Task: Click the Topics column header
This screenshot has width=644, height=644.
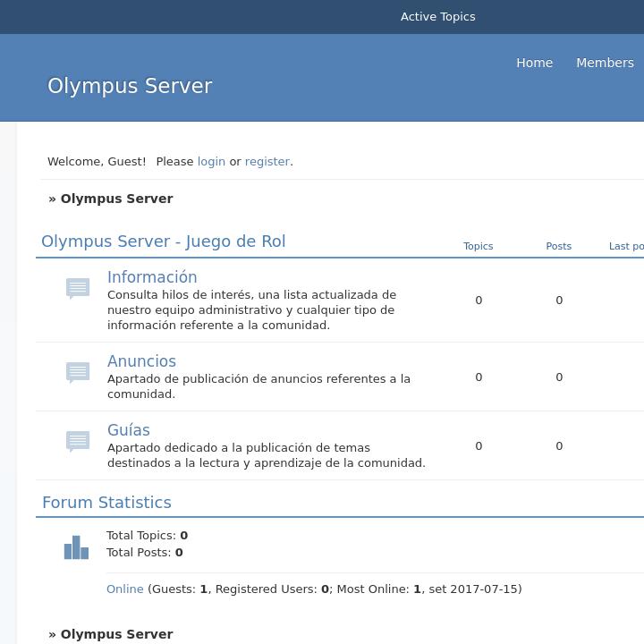Action: [478, 246]
